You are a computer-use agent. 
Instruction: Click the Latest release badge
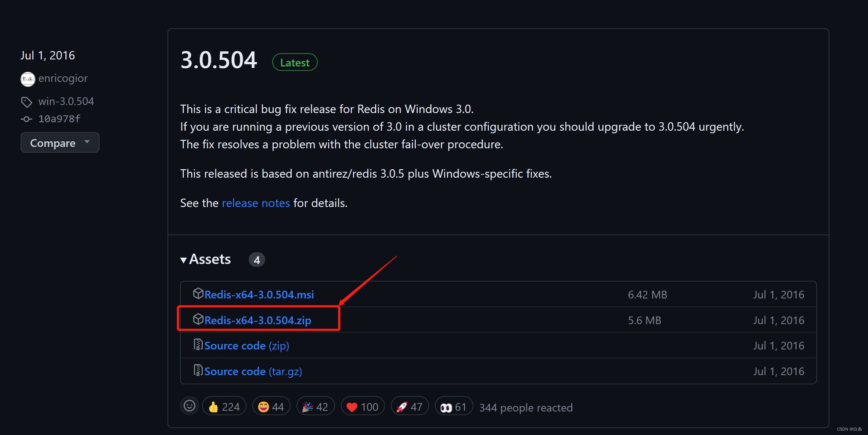(295, 63)
